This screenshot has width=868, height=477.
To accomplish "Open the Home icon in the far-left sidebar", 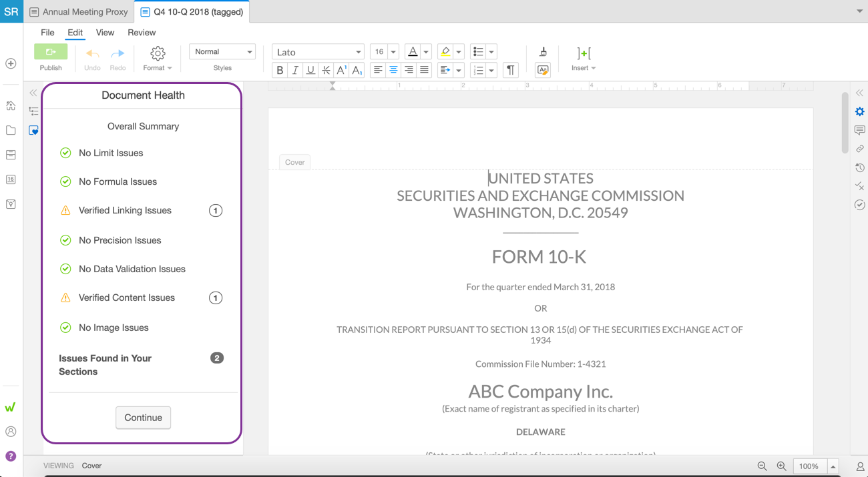I will (x=11, y=105).
